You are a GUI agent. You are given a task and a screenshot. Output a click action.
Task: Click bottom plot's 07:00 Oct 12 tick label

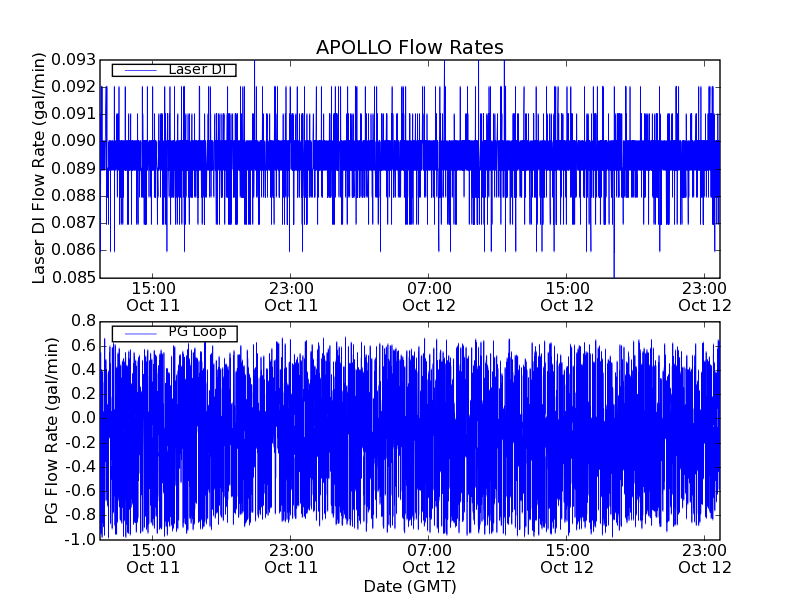(429, 558)
